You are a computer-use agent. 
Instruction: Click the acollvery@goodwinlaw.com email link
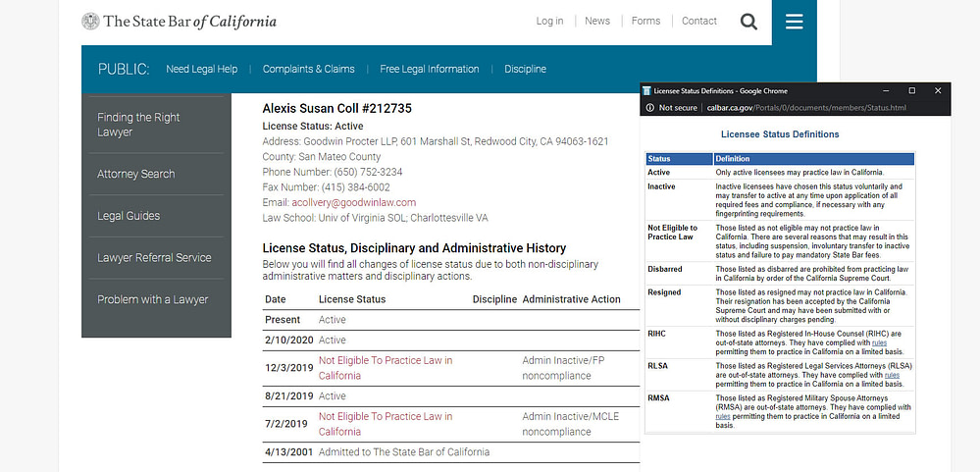click(x=353, y=202)
